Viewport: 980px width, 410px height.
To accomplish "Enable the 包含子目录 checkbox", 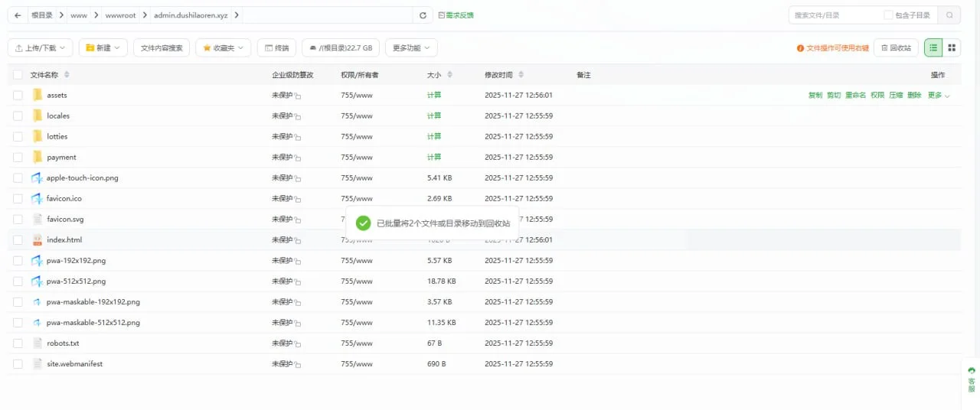I will pyautogui.click(x=888, y=15).
